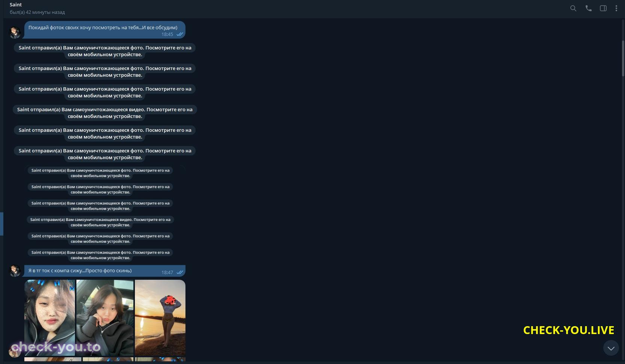The height and width of the screenshot is (364, 625).
Task: Click the smaller self-destructing video notice
Action: coord(100,222)
